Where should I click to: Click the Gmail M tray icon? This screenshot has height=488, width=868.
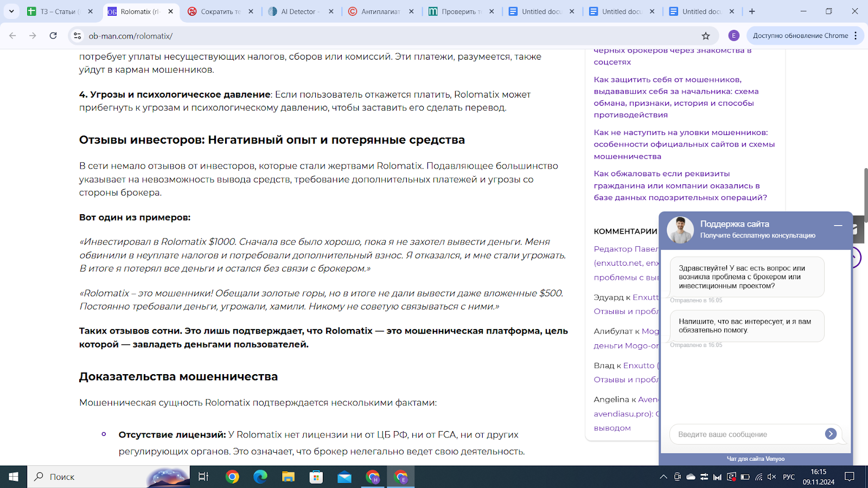click(x=717, y=477)
